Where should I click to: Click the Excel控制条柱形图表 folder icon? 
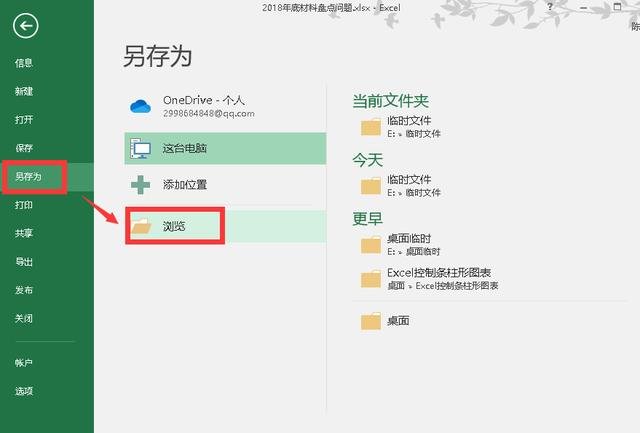tap(371, 279)
